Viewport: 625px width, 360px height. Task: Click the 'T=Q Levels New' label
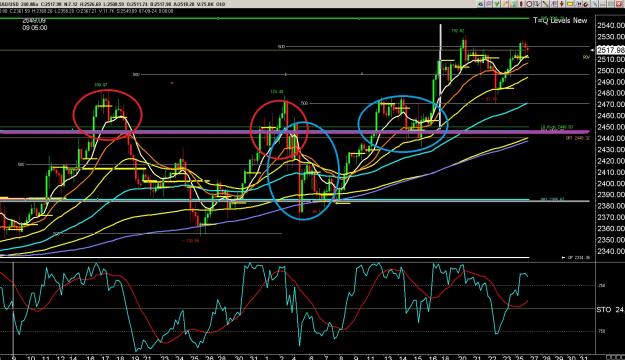[560, 20]
